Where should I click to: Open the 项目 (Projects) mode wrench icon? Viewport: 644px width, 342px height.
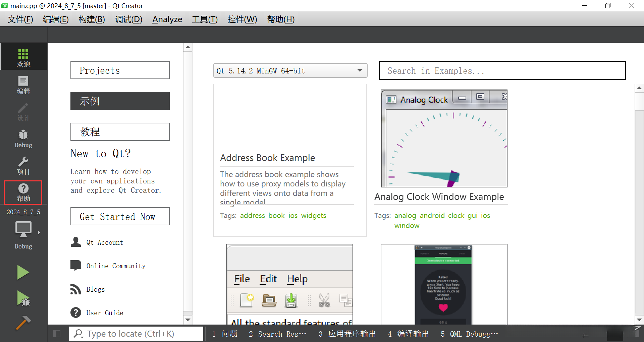pos(23,166)
